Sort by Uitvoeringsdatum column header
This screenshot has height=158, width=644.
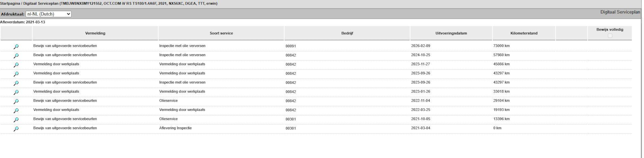click(x=451, y=33)
